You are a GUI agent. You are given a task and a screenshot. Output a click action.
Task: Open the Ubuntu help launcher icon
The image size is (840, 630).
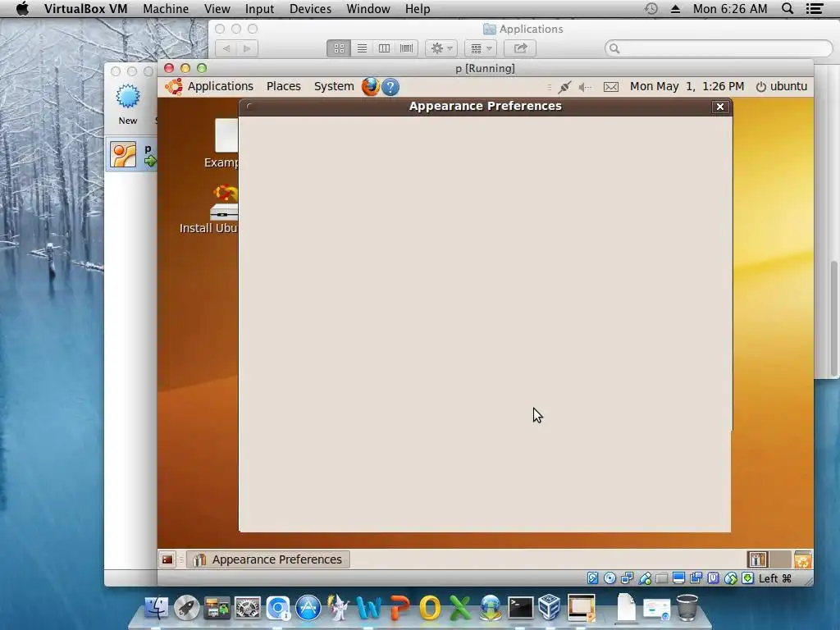point(390,87)
